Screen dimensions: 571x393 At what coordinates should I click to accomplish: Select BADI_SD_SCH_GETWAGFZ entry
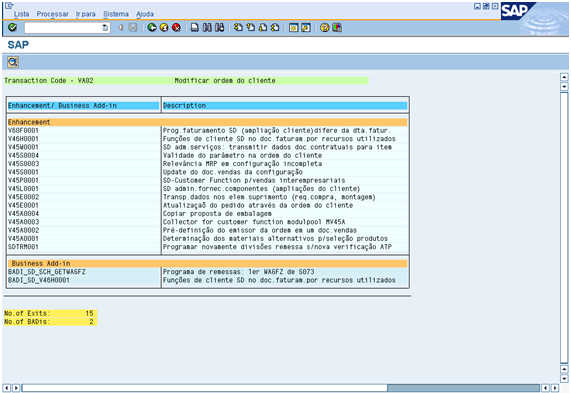[47, 272]
